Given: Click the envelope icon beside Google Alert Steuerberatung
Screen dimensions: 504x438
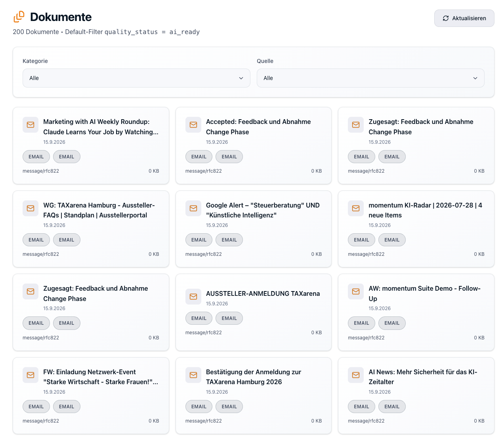Looking at the screenshot, I should pos(193,208).
